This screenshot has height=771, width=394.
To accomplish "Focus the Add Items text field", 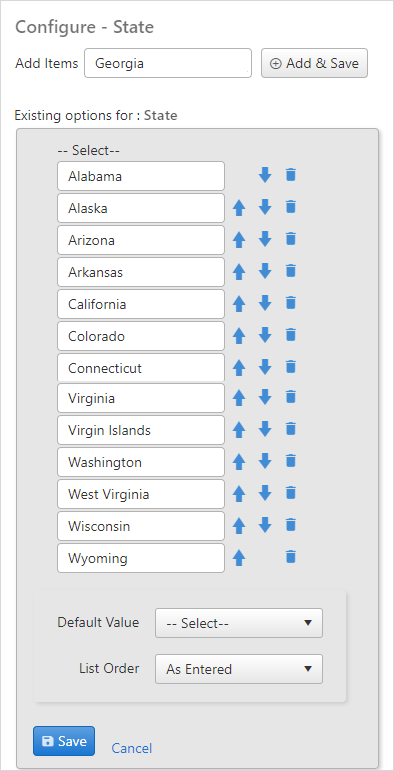I will click(168, 63).
